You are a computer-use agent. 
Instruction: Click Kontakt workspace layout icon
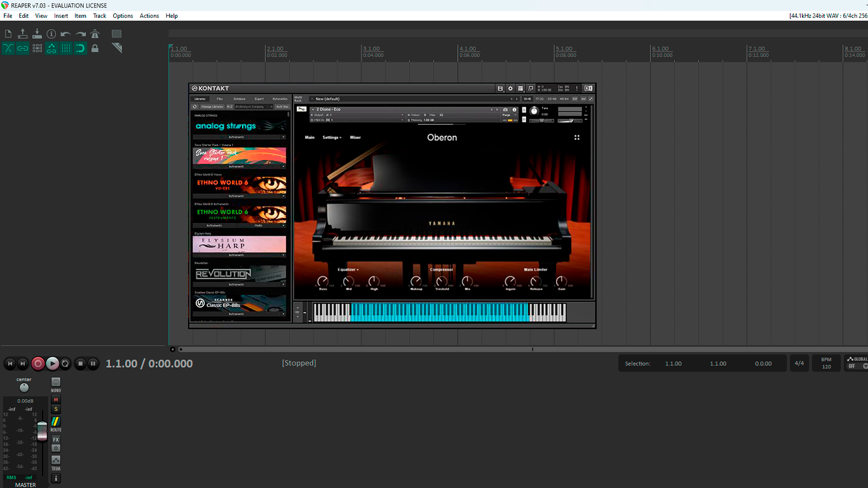coord(520,88)
